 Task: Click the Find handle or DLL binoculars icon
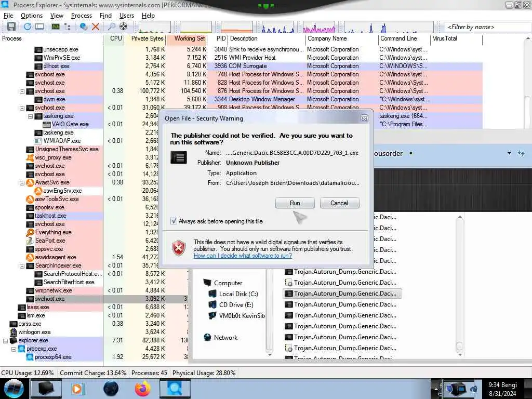click(x=111, y=26)
